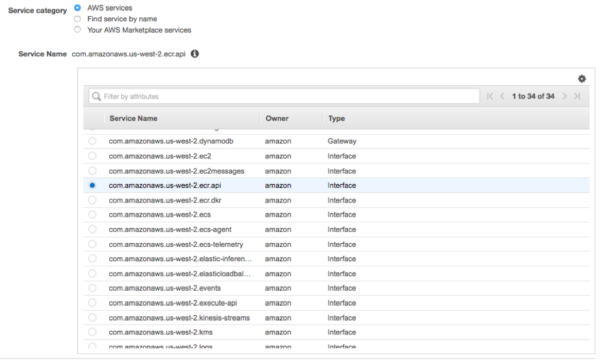Screen dimensions: 611x364
Task: Select Your AWS Marketplace services category
Action: tap(77, 29)
